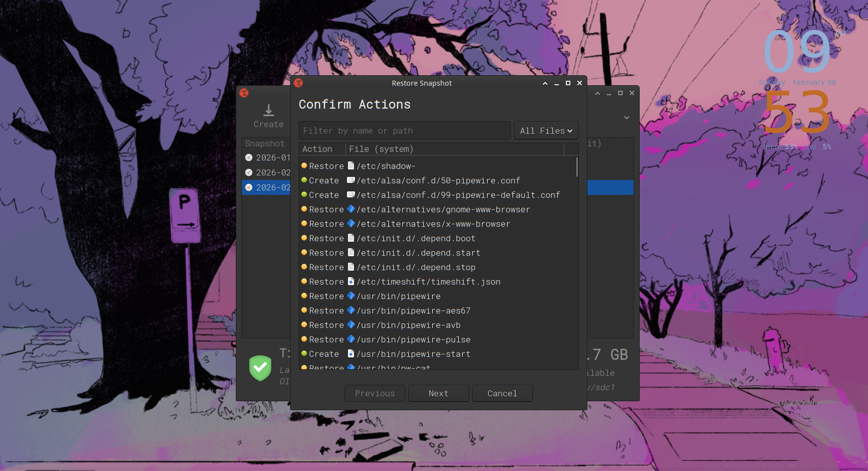The image size is (868, 471).
Task: Click the Next button
Action: click(439, 393)
